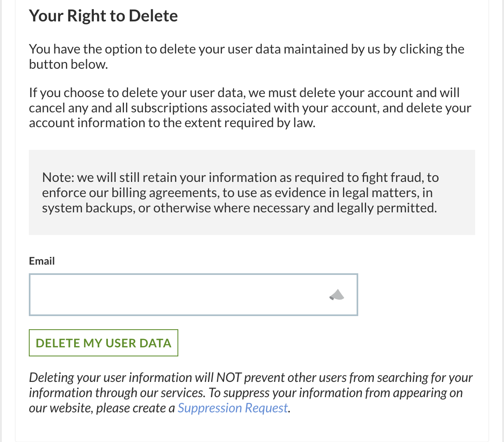Click the word 'Note:' in gray box

(x=58, y=177)
